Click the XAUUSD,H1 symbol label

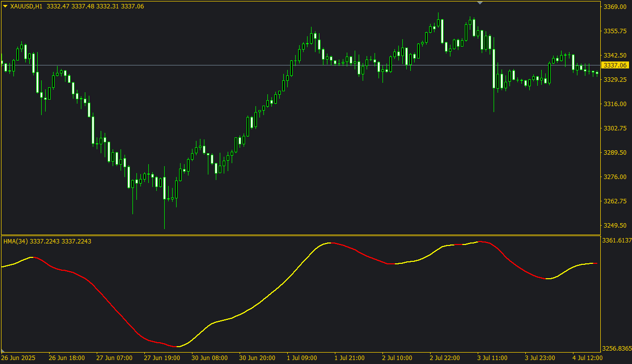tap(26, 6)
